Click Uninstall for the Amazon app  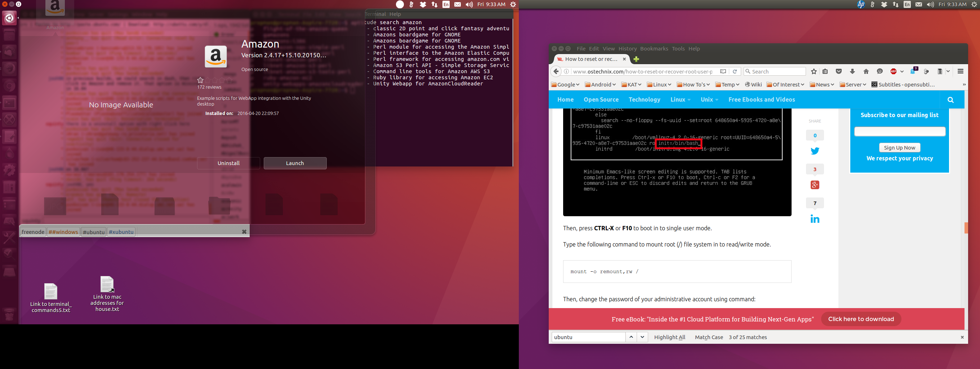coord(228,163)
